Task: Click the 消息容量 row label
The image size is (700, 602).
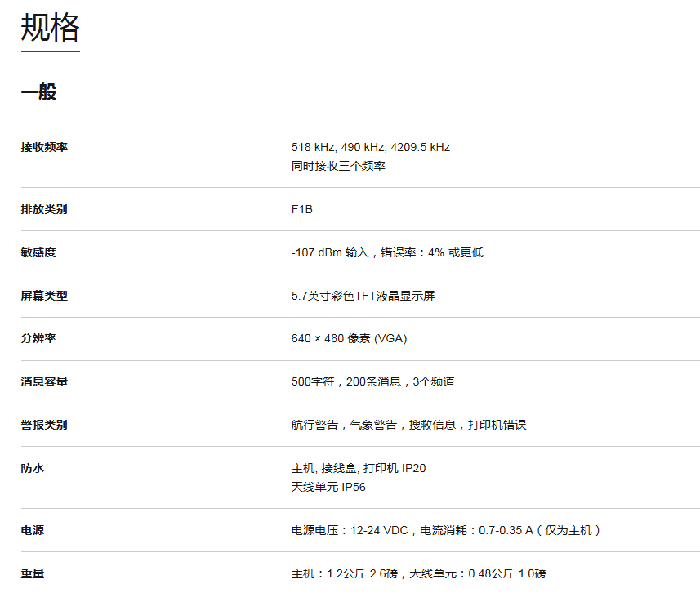Action: (x=44, y=382)
